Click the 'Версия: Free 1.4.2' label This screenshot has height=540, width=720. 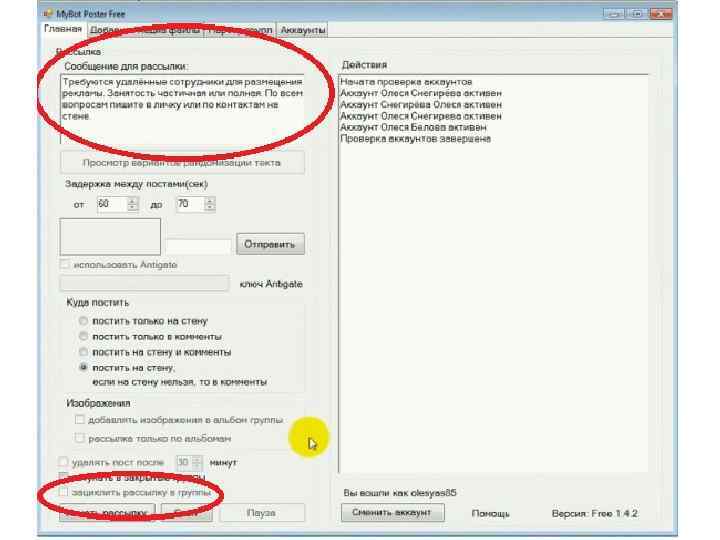[x=595, y=513]
